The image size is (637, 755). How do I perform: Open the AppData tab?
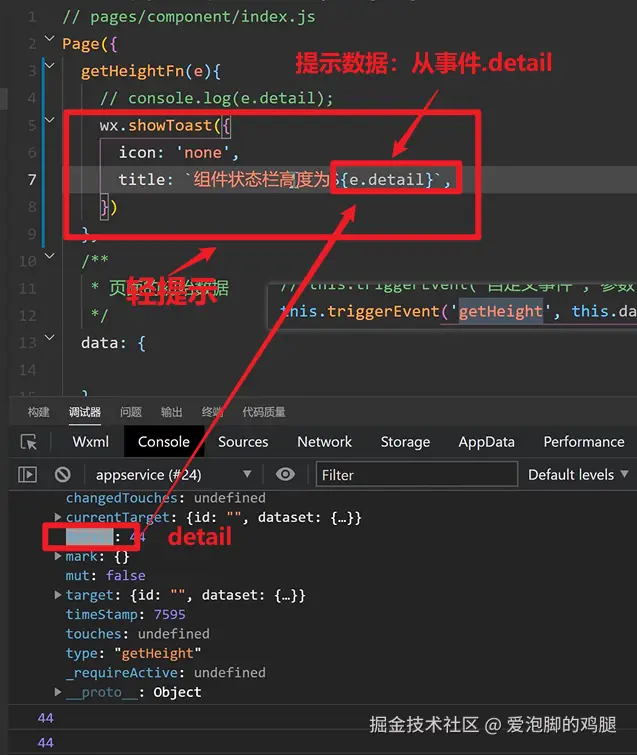point(486,442)
